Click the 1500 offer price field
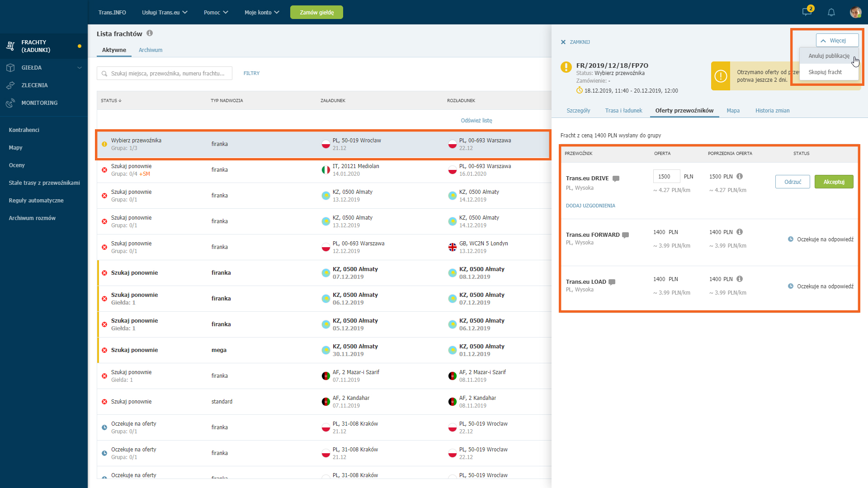Image resolution: width=868 pixels, height=488 pixels. [x=666, y=176]
